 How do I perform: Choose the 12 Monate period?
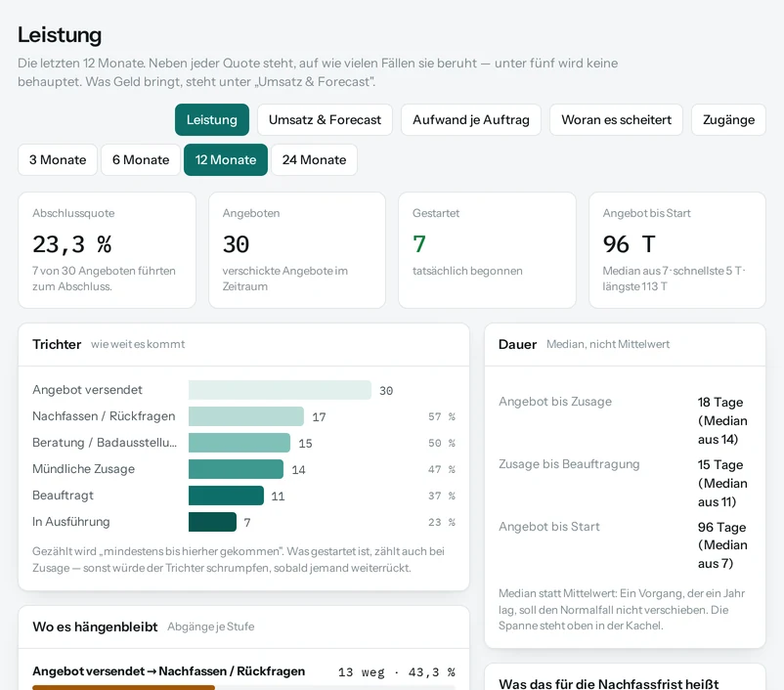(x=226, y=160)
